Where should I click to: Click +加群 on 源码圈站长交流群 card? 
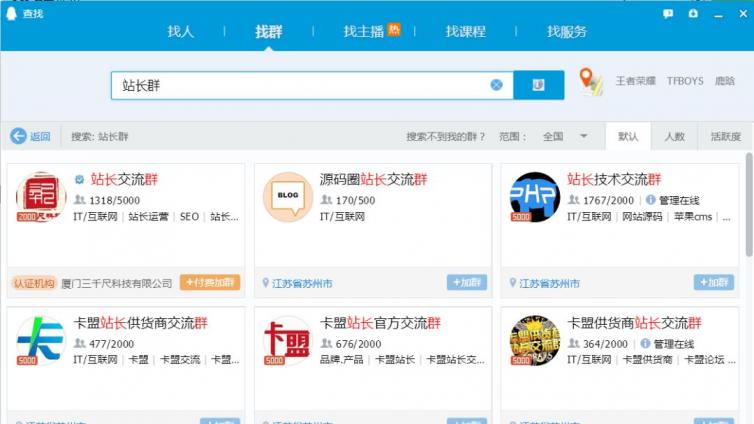pos(466,282)
